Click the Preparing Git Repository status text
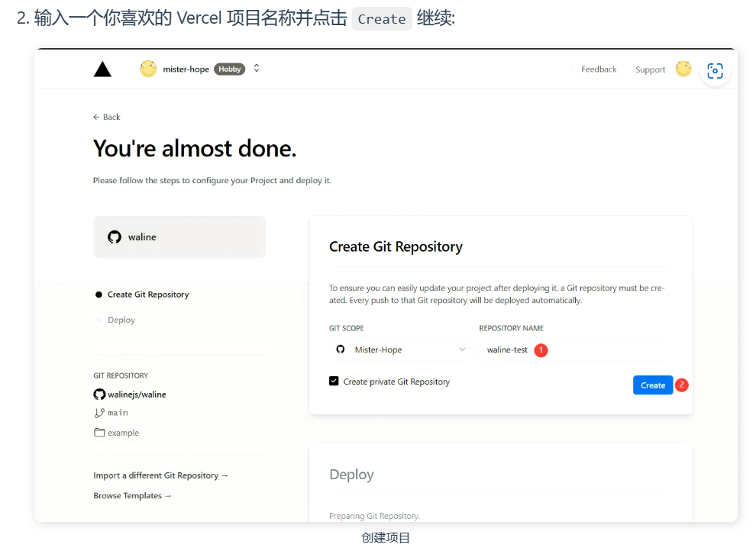756x554 pixels. (x=375, y=516)
